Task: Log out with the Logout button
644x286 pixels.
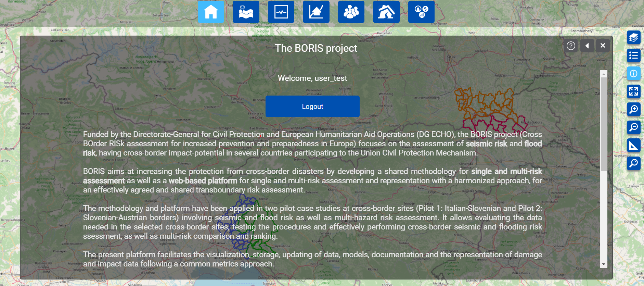Action: (x=312, y=107)
